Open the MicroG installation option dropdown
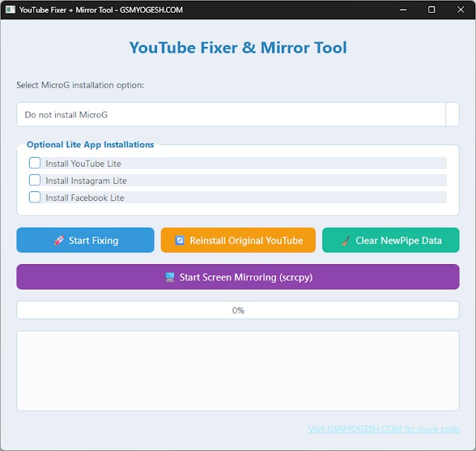Screen dimensions: 476x451 (238, 115)
